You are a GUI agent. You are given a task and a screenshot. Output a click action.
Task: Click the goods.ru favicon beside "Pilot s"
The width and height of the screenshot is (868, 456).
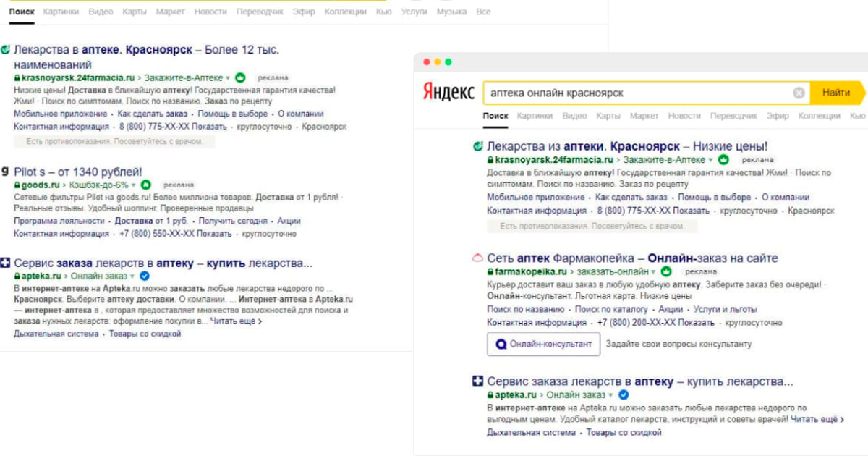click(6, 172)
